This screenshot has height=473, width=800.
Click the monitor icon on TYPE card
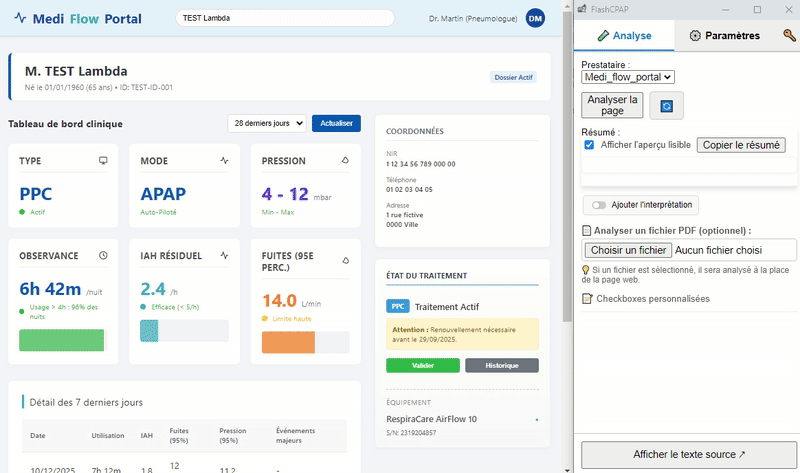(x=102, y=160)
